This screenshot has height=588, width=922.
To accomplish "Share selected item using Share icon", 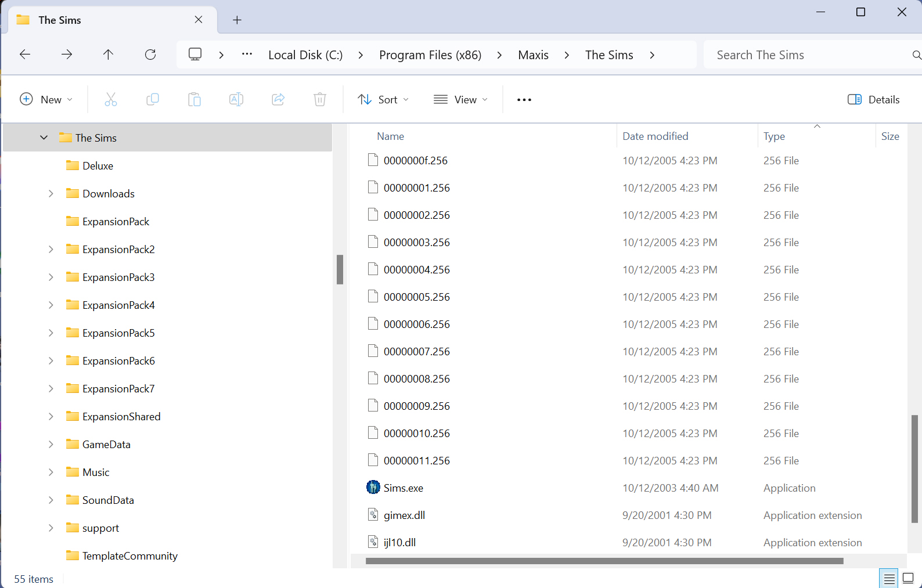I will coord(278,99).
